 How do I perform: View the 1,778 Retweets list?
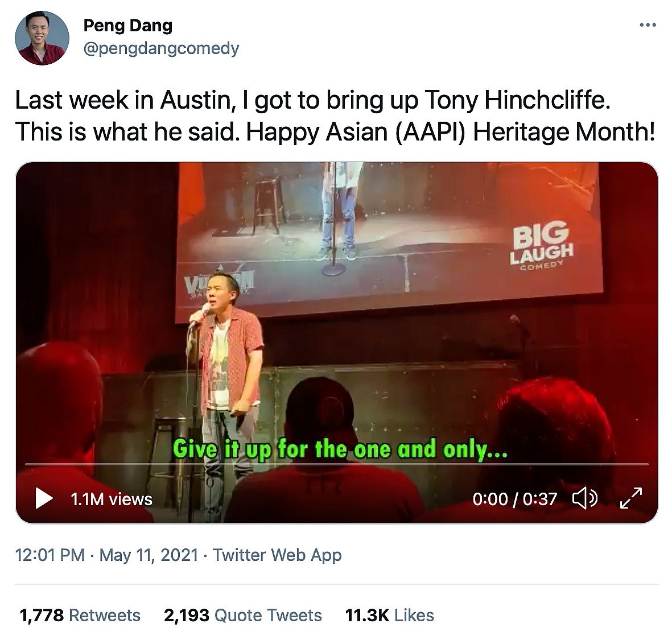(x=80, y=615)
